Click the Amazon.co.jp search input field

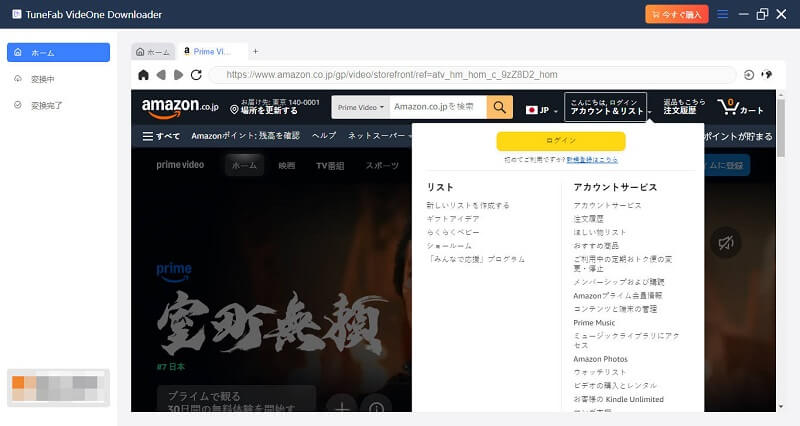click(x=438, y=107)
